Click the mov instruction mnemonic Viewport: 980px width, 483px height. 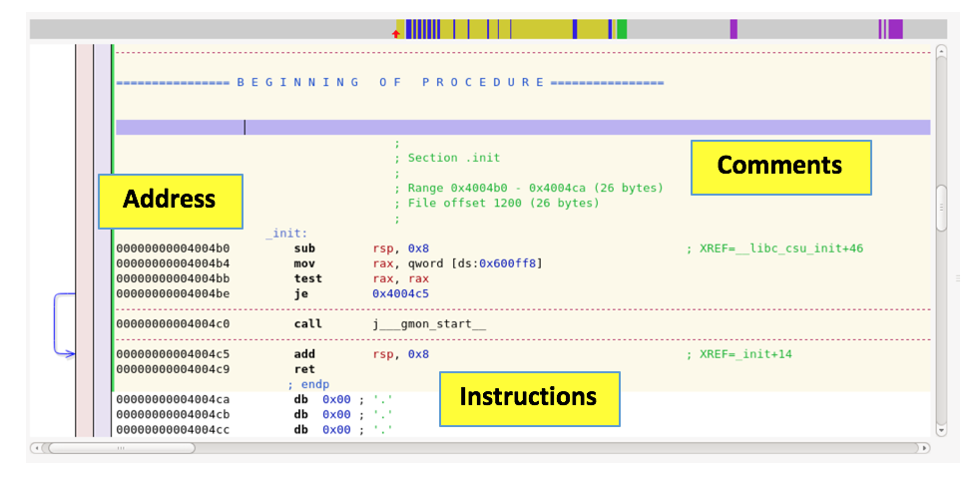click(x=304, y=263)
